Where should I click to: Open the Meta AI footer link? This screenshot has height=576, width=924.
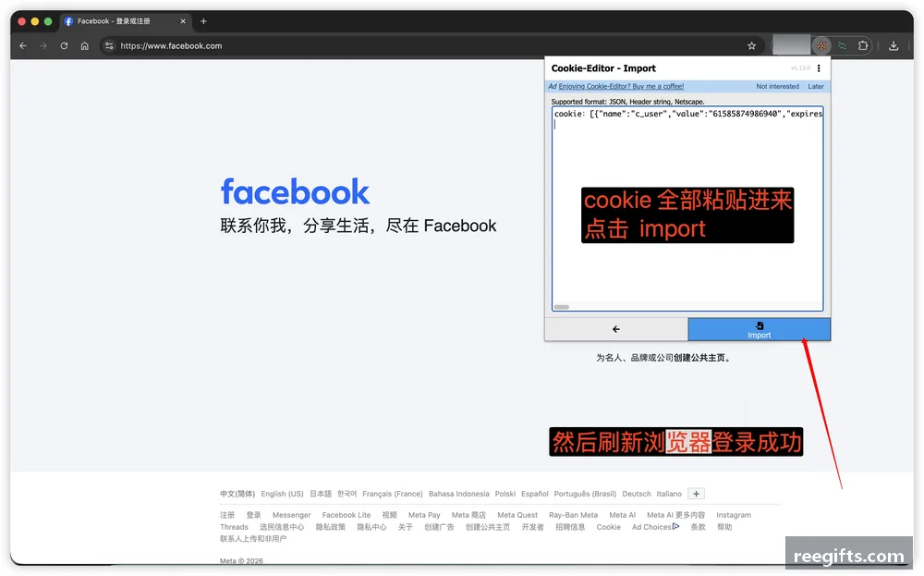tap(622, 515)
